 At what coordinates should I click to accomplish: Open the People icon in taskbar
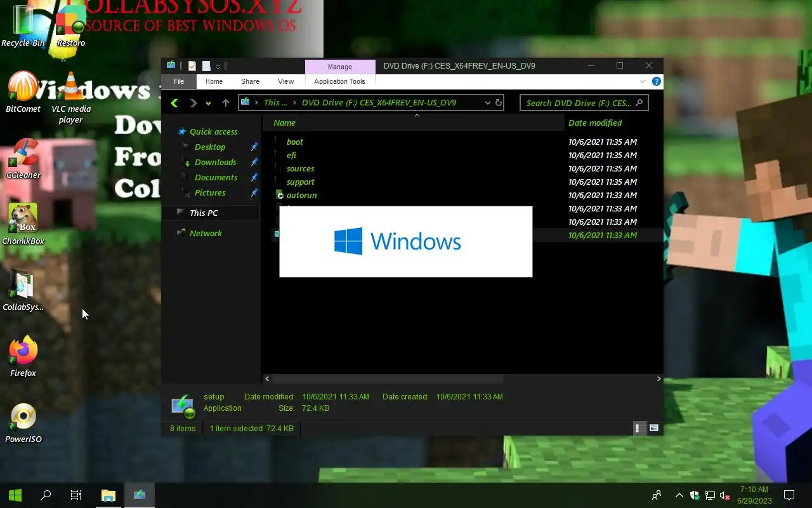click(657, 495)
